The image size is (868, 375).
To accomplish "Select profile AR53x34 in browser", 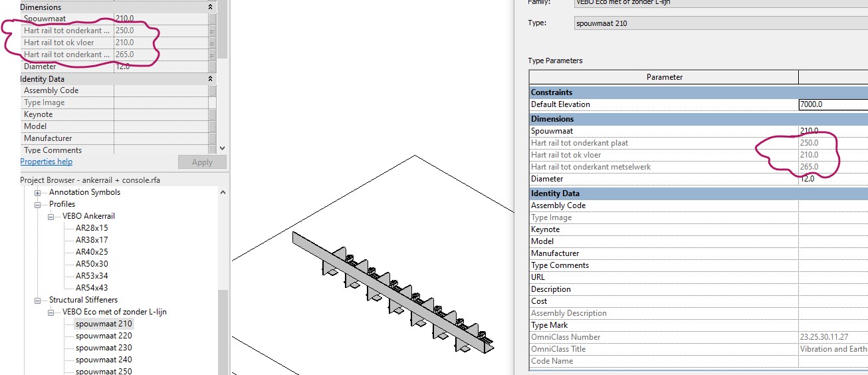I will (92, 276).
